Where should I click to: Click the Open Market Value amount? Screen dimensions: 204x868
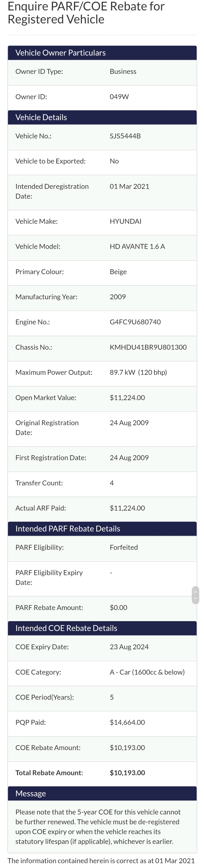tap(127, 398)
